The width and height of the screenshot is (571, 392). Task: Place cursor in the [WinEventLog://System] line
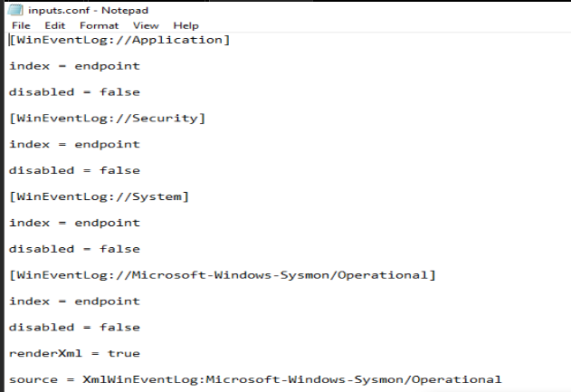click(x=100, y=196)
